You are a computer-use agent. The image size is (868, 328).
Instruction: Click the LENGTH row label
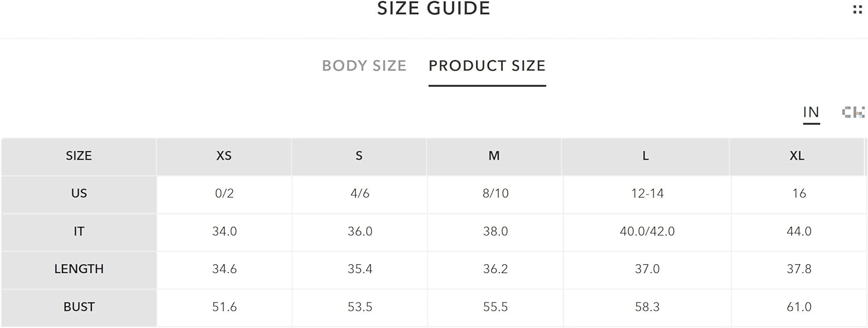(79, 269)
